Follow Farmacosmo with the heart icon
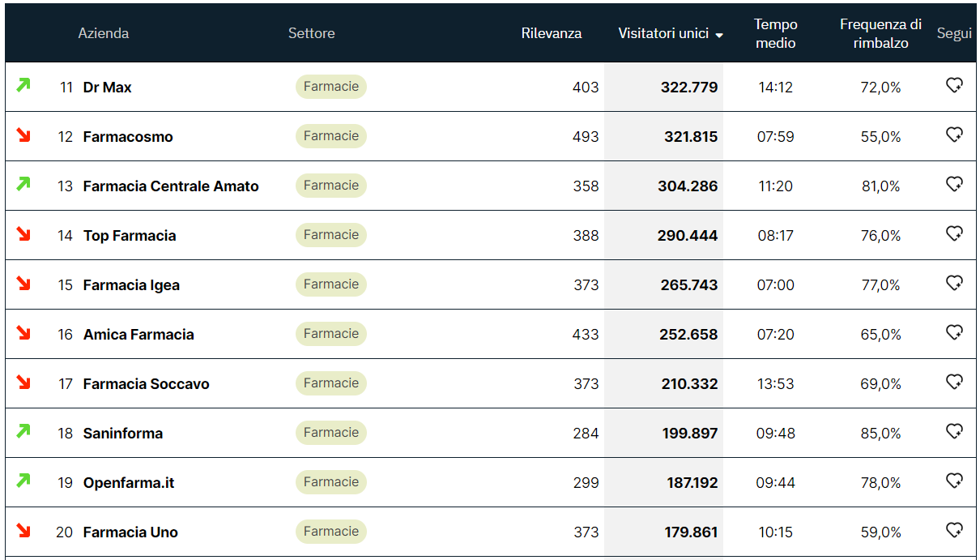 point(954,135)
